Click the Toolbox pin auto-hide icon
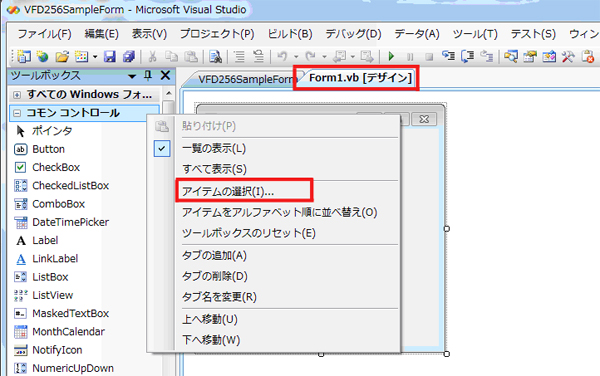The height and width of the screenshot is (376, 600). pyautogui.click(x=148, y=75)
